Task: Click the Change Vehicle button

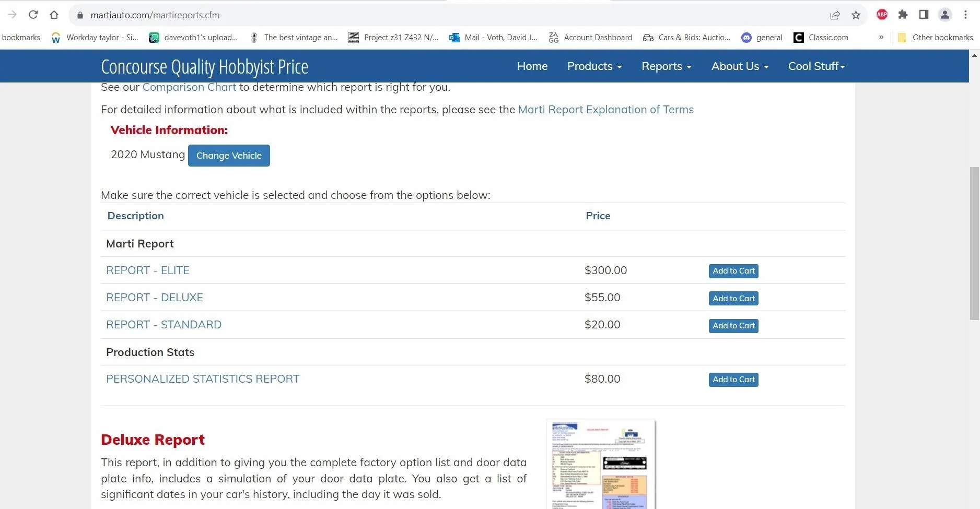Action: 229,156
